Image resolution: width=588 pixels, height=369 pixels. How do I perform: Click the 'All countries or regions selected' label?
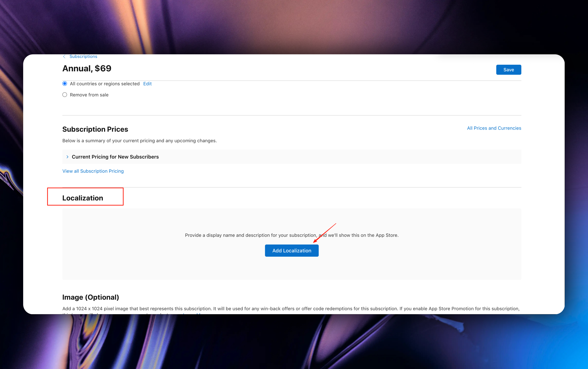click(x=105, y=84)
